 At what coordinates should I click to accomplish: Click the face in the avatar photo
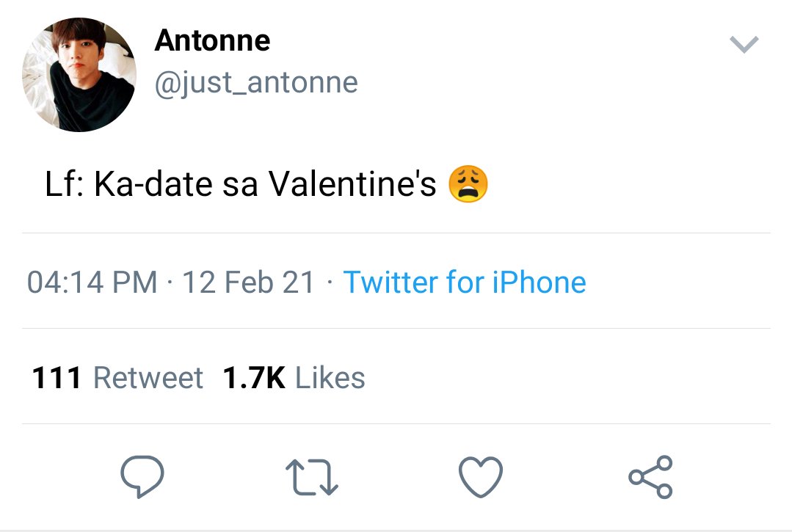click(x=78, y=53)
